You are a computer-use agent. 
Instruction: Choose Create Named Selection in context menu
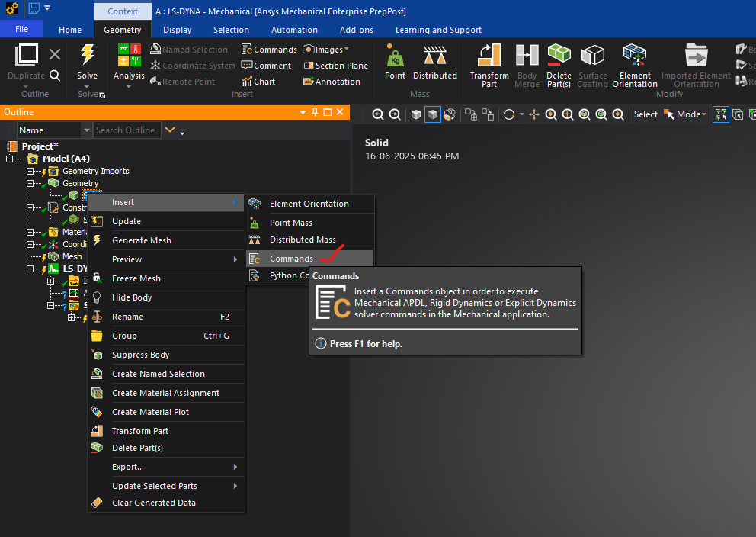(166, 374)
